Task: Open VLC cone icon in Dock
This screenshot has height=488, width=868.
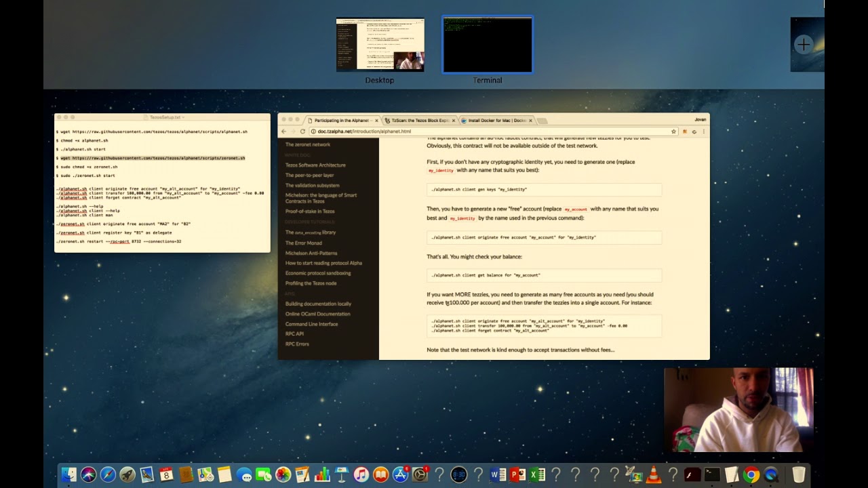Action: (654, 475)
